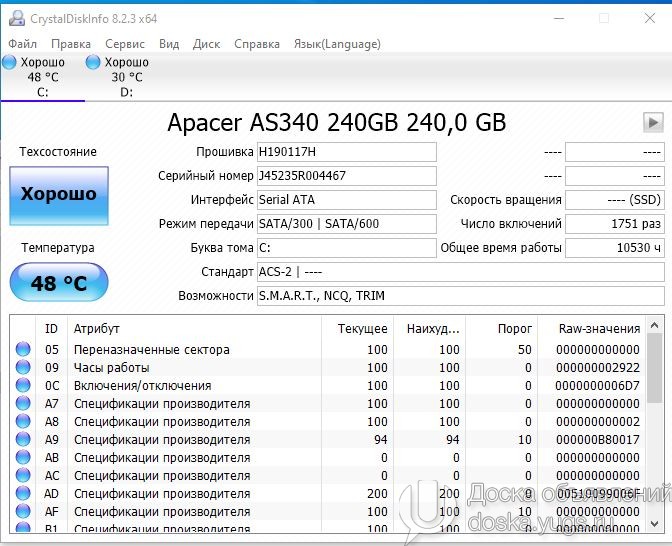Click the total hours field 10530 ч

coord(615,248)
